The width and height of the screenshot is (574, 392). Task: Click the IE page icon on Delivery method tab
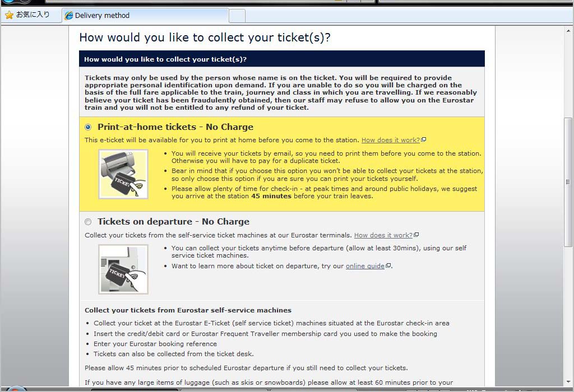(69, 16)
